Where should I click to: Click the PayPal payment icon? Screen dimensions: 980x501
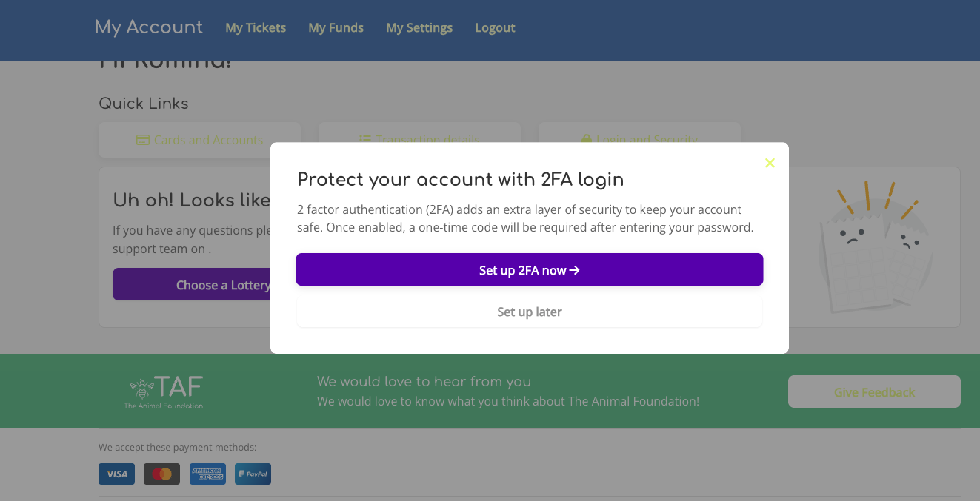pyautogui.click(x=253, y=474)
